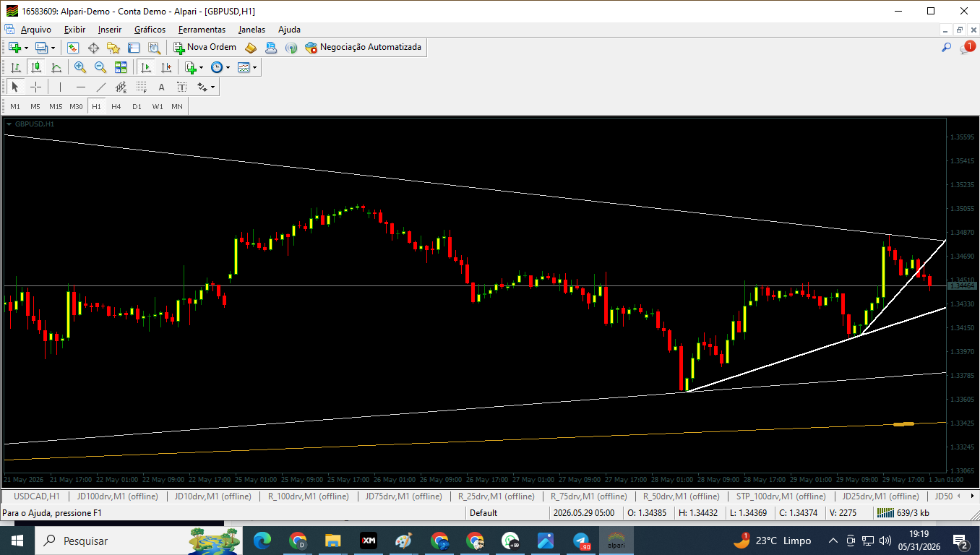980x555 pixels.
Task: Tile chart windows icon
Action: click(x=121, y=67)
